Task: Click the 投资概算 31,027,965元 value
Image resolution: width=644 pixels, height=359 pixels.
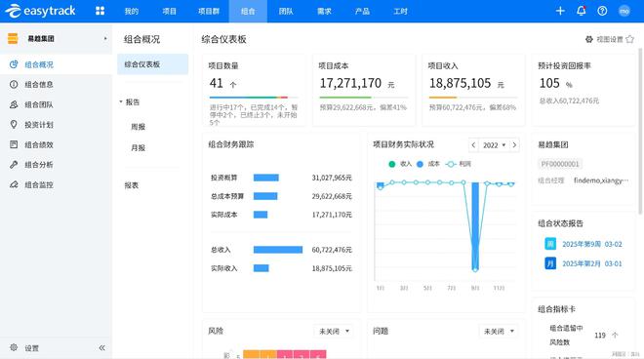Action: pyautogui.click(x=332, y=178)
